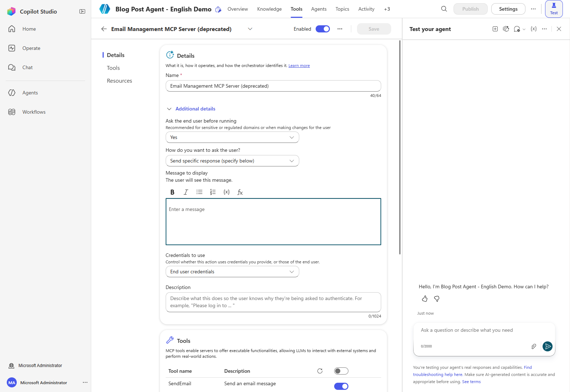Open more options beside Enabled toggle
Viewport: 570px width, 392px height.
click(x=340, y=29)
